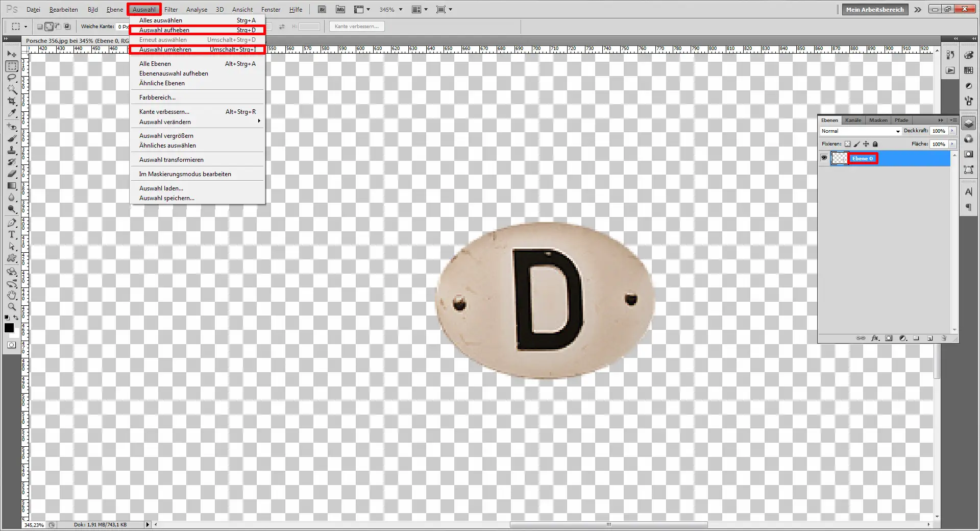Screen dimensions: 980x531
Task: Select the Lasso tool
Action: coord(12,78)
